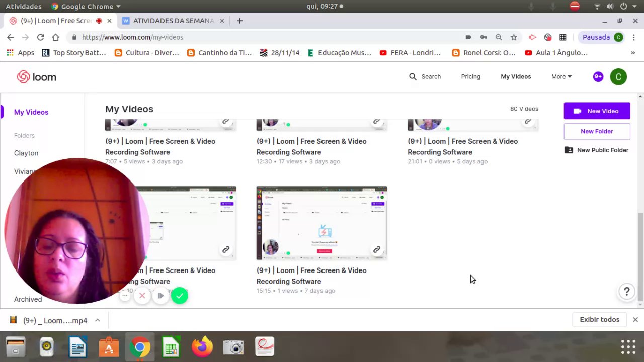Open the saved passwords key icon

484,37
